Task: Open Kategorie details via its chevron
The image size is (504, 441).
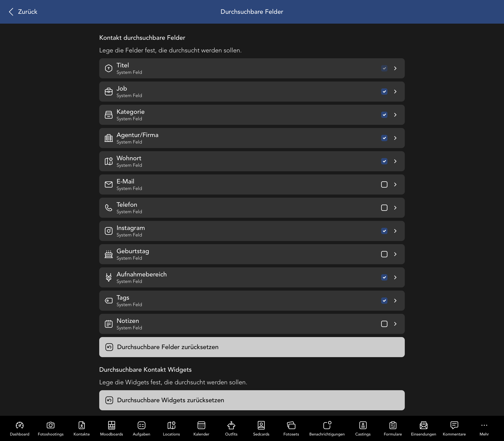Action: [x=395, y=115]
